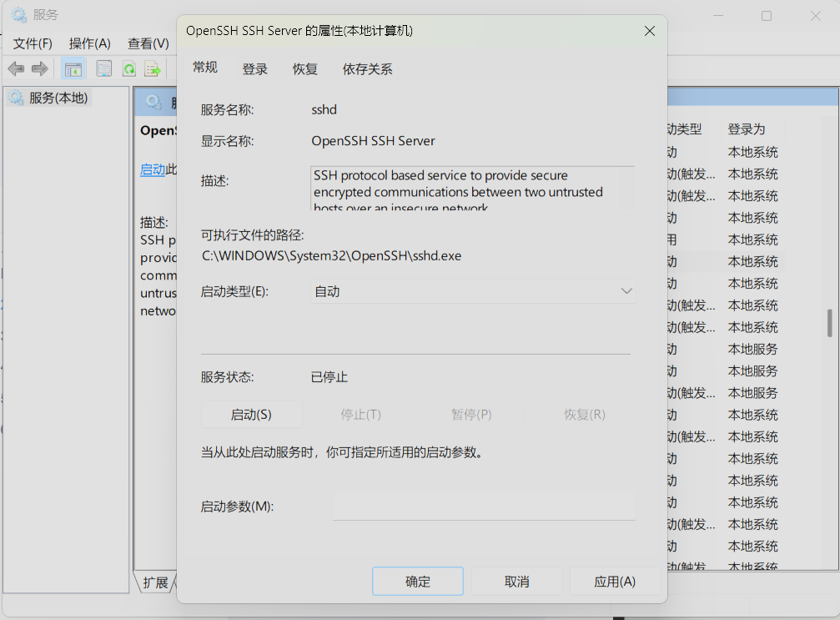Click the 取消 button
This screenshot has height=620, width=840.
(x=517, y=582)
